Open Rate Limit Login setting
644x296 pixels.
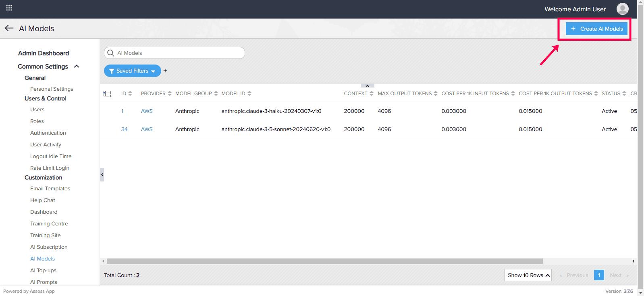pyautogui.click(x=50, y=168)
